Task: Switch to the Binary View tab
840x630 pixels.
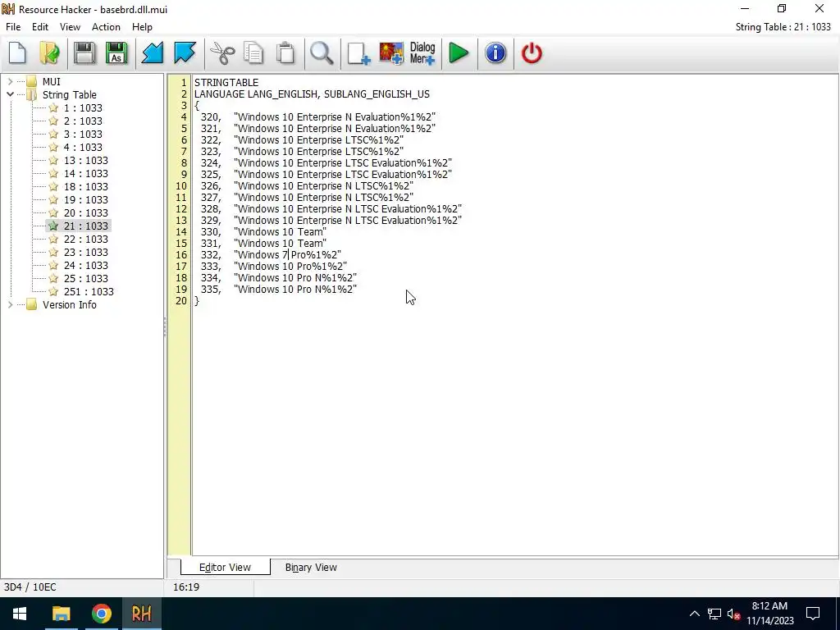Action: 311,568
